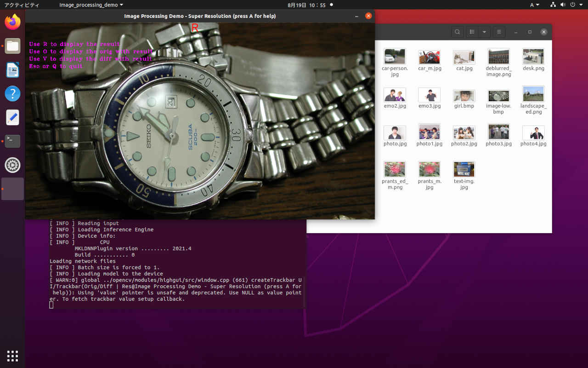Select the running demo app dock slot
Screen dimensions: 588x368
pos(12,189)
